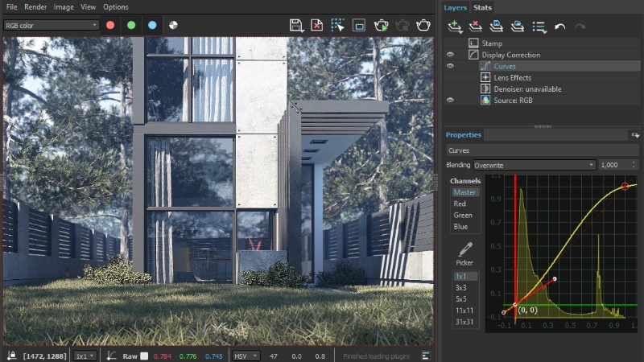Toggle the green channel circle

tap(131, 25)
